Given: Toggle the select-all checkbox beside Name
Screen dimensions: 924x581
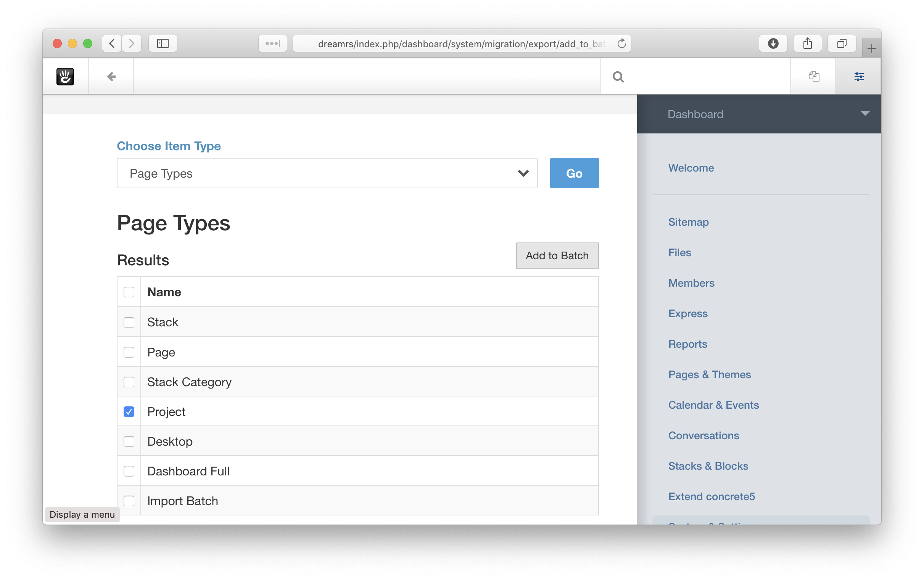Looking at the screenshot, I should click(x=129, y=292).
